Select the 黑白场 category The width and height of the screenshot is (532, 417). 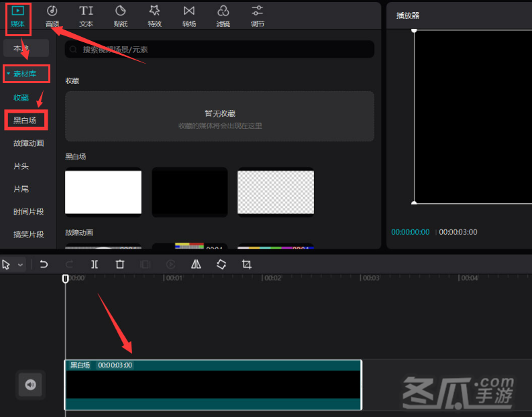tap(25, 121)
